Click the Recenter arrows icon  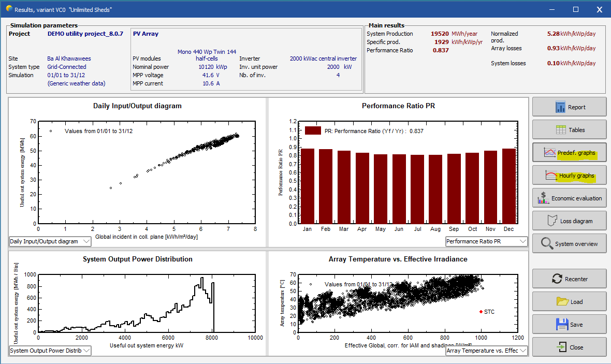point(557,279)
